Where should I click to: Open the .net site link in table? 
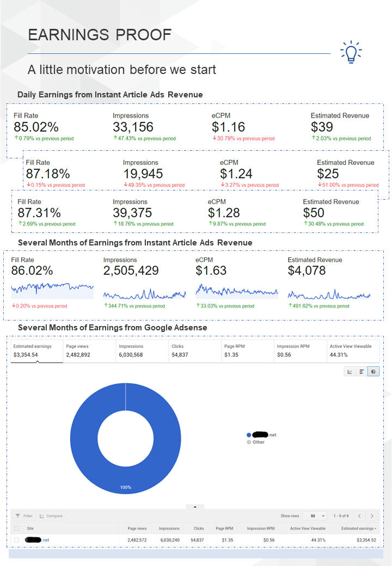pyautogui.click(x=37, y=540)
